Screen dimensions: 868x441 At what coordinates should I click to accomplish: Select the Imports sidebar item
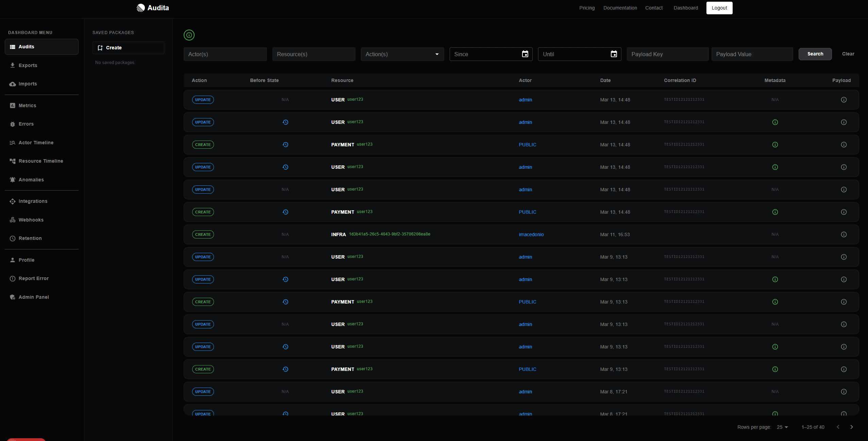[x=27, y=83]
